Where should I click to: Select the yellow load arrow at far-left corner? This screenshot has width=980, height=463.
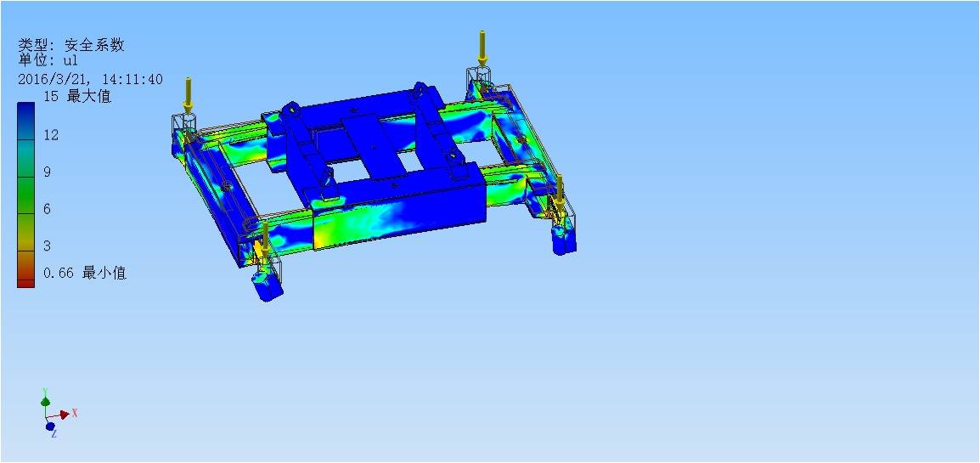[188, 95]
